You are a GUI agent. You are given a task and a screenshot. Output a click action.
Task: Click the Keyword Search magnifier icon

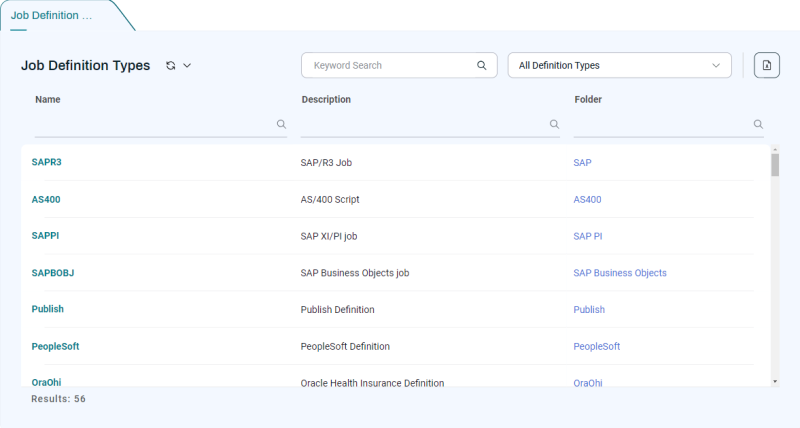click(481, 66)
